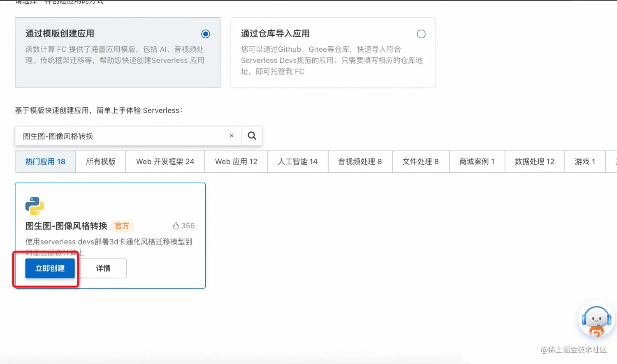Image resolution: width=617 pixels, height=364 pixels.
Task: Open the Web 应用 12 tab
Action: [x=236, y=161]
